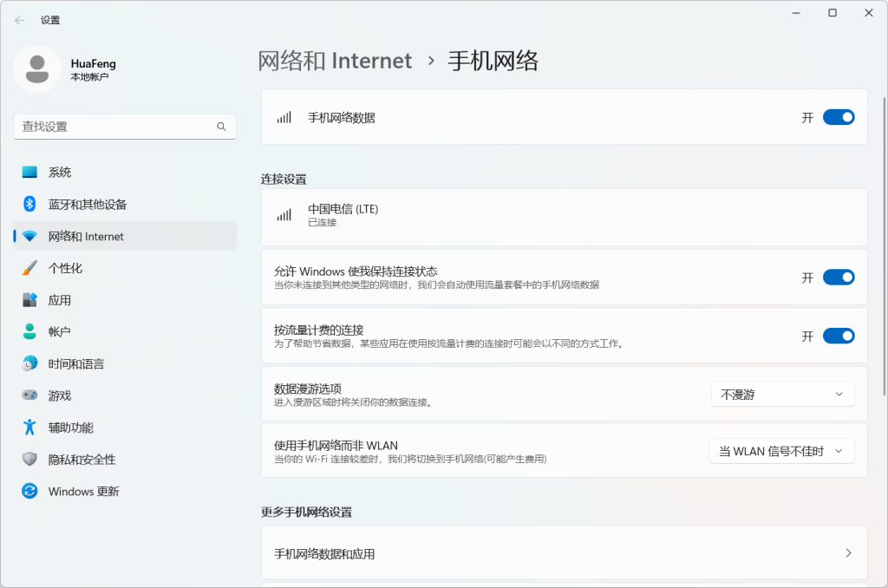Viewport: 888px width, 588px height.
Task: Click the Windows 更新 sync icon
Action: click(30, 492)
